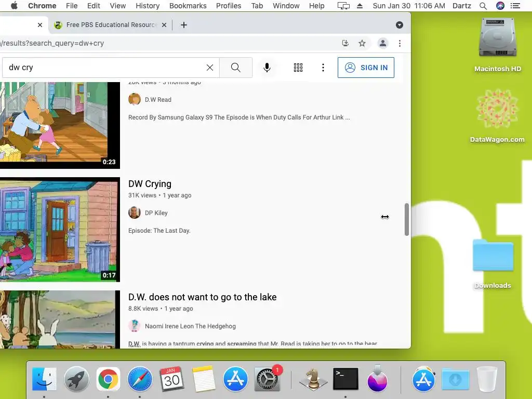Click the SIGN IN button
Screen dimensions: 532x399
pos(366,68)
